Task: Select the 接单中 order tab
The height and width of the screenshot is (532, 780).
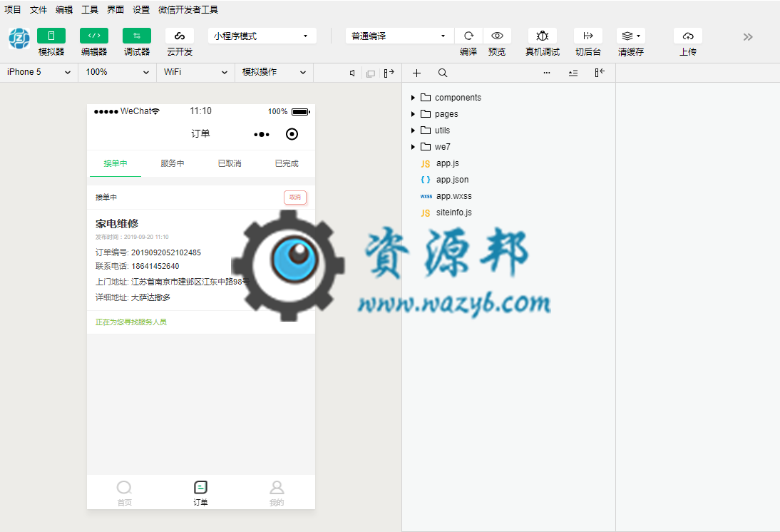Action: coord(116,163)
